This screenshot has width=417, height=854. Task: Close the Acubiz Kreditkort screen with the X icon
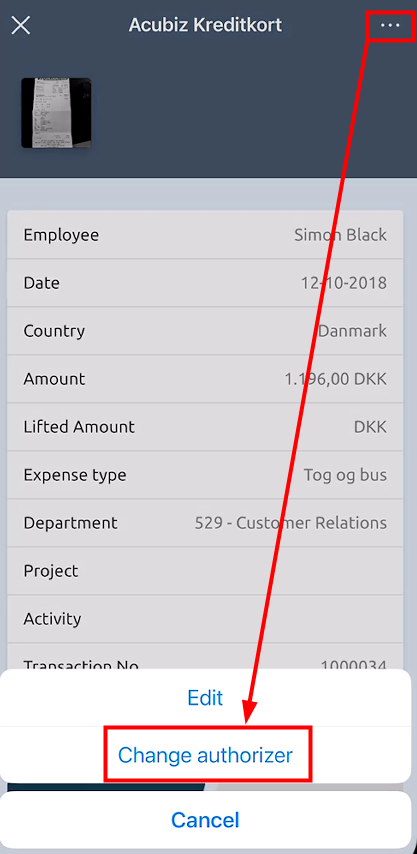[x=21, y=25]
